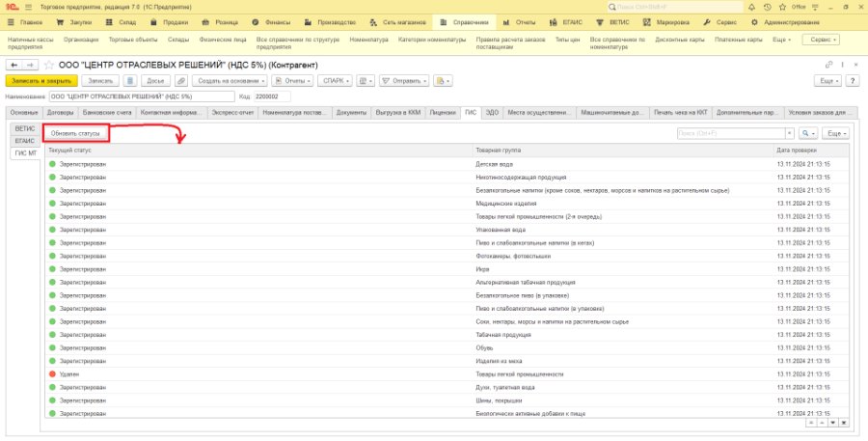Open Номенклатура link in navigation bar
Screen dimensions: 868x441
369,40
